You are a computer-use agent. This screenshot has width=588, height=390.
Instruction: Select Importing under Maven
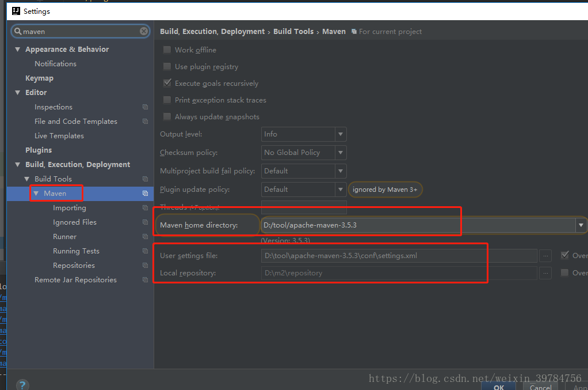pos(70,208)
